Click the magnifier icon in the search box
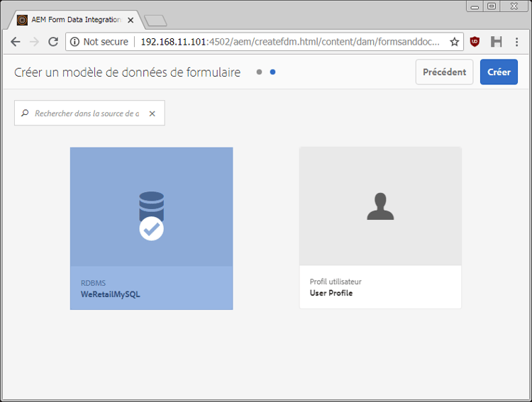Image resolution: width=532 pixels, height=402 pixels. pyautogui.click(x=25, y=113)
